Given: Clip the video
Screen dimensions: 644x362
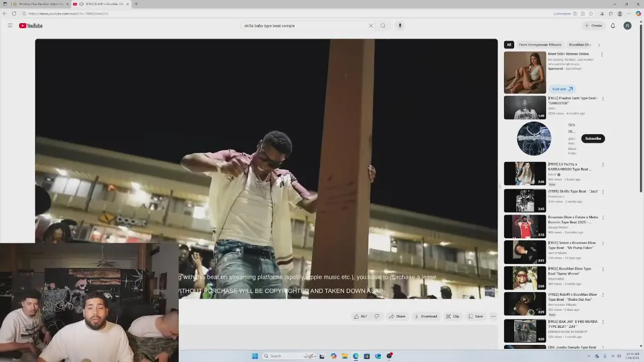Looking at the screenshot, I should point(452,316).
